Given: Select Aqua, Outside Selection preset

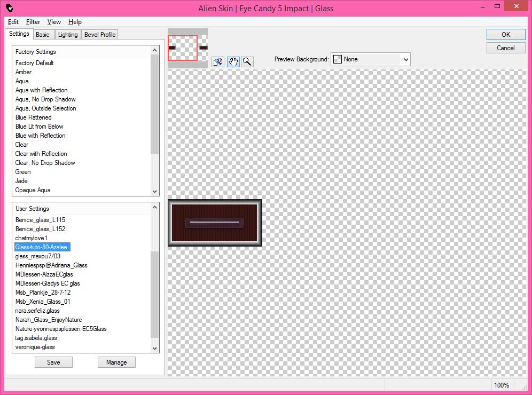Looking at the screenshot, I should [x=46, y=108].
